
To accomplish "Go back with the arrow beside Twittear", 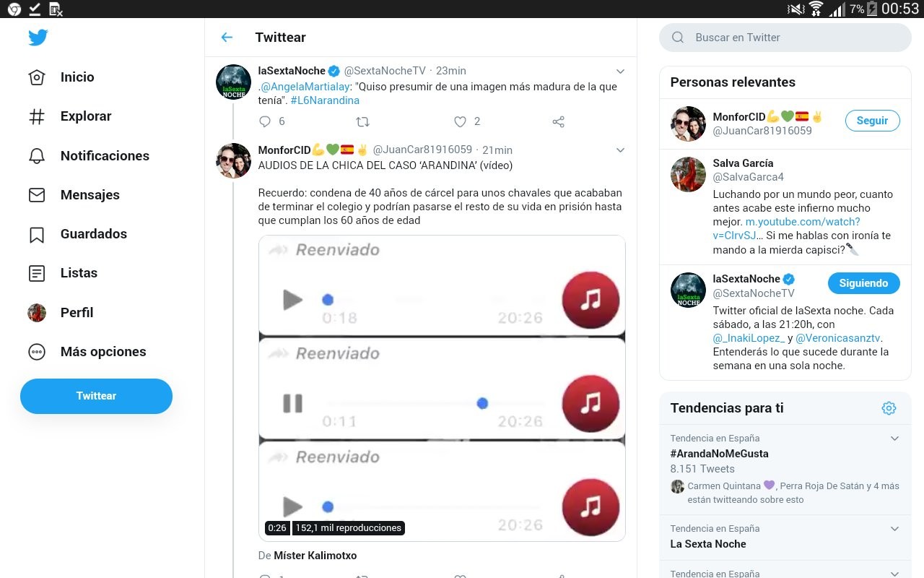I will (x=227, y=38).
